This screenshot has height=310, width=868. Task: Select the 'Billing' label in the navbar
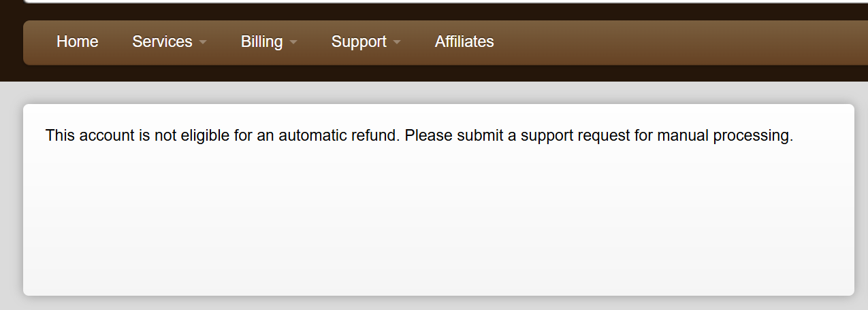261,42
